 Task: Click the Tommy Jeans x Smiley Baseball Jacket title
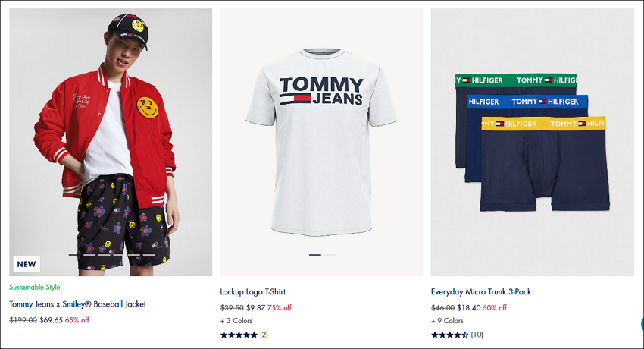(x=77, y=304)
